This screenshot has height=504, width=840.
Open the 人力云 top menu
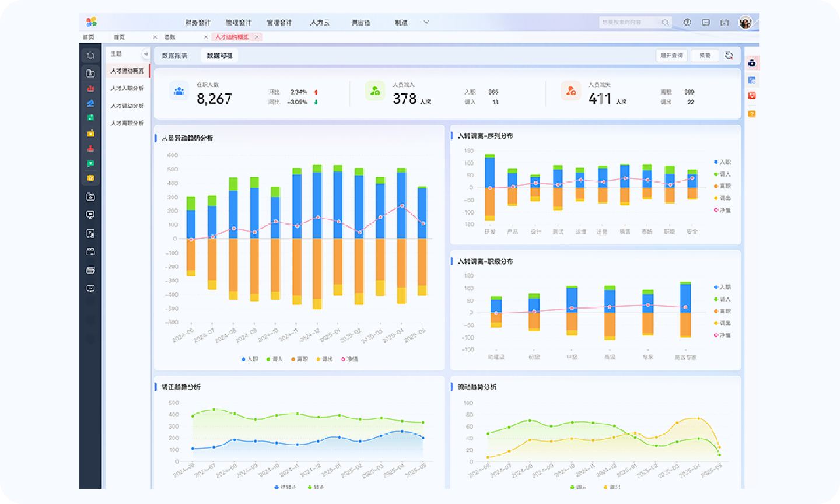pos(320,22)
